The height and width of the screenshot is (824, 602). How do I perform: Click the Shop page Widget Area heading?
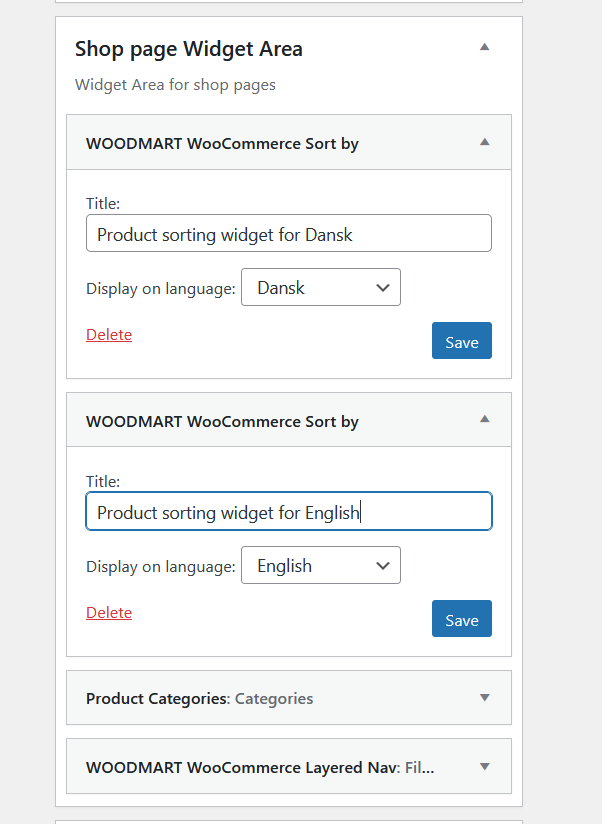[189, 49]
